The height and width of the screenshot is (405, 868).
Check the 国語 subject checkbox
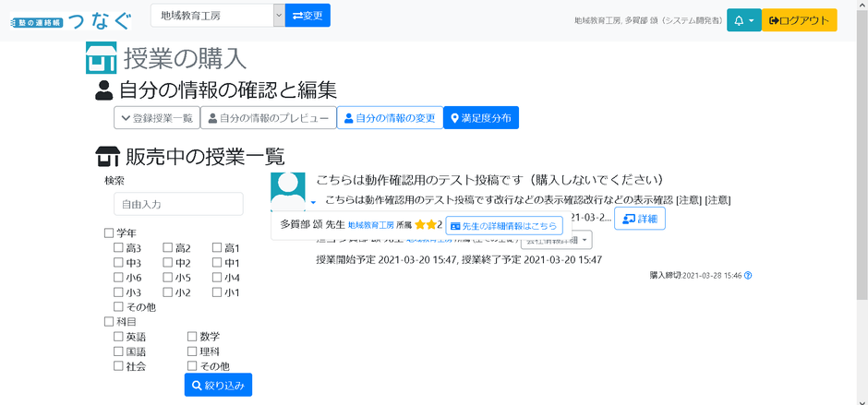(x=118, y=351)
